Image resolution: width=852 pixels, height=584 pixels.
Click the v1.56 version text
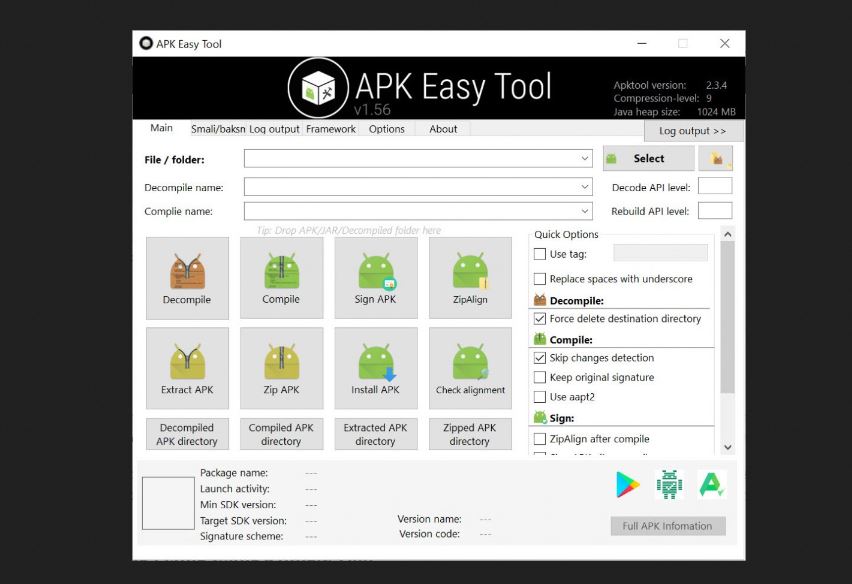coord(372,110)
